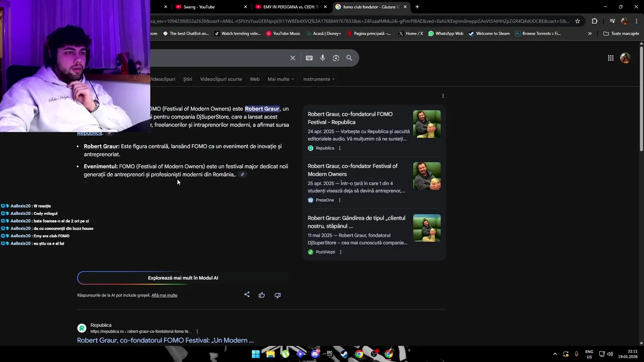644x362 pixels.
Task: Open 'Watch trending vide...' TikTok bookmark
Action: 237,34
